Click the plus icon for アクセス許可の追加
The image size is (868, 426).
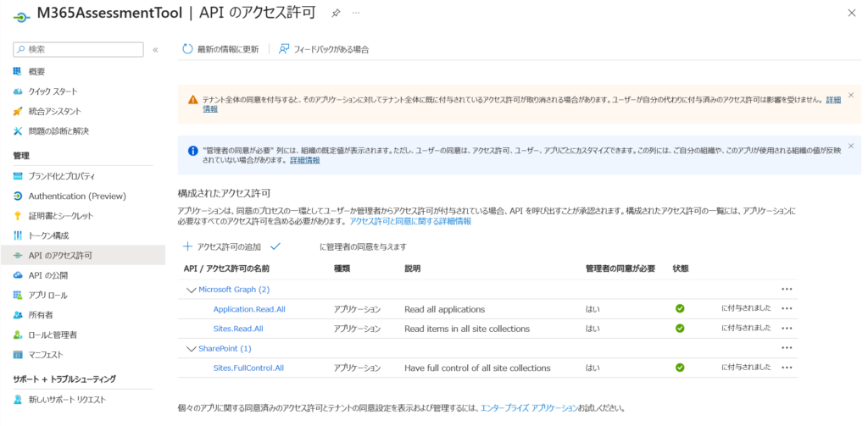[x=187, y=246]
